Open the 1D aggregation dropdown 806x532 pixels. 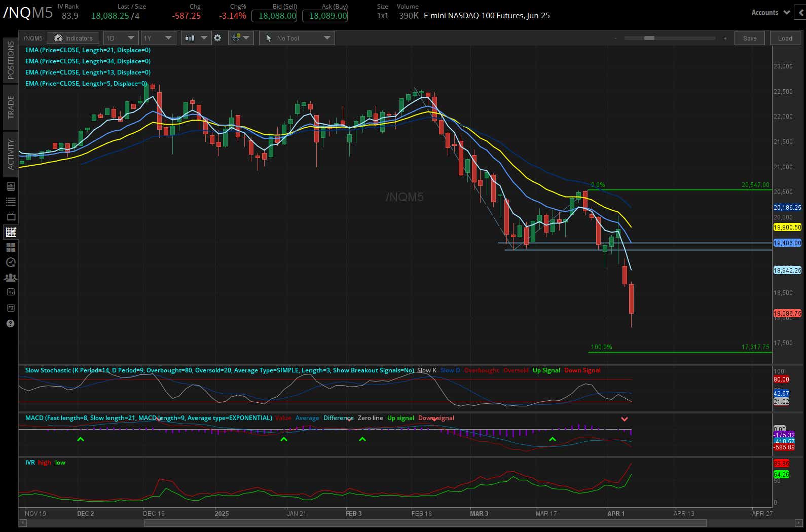(121, 38)
